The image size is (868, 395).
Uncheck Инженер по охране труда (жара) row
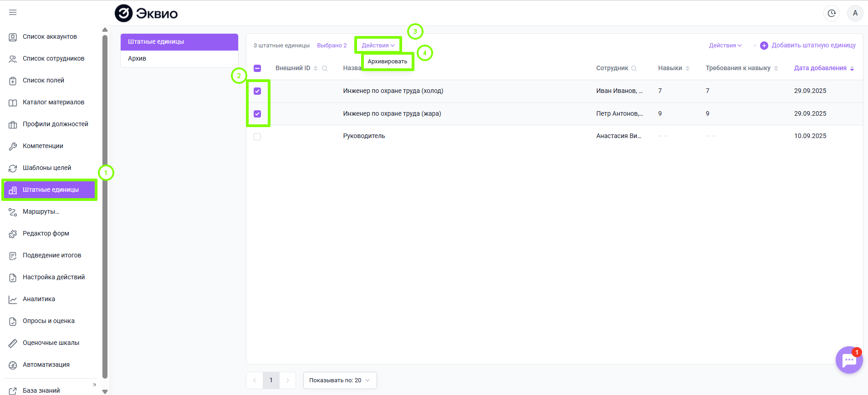tap(257, 114)
